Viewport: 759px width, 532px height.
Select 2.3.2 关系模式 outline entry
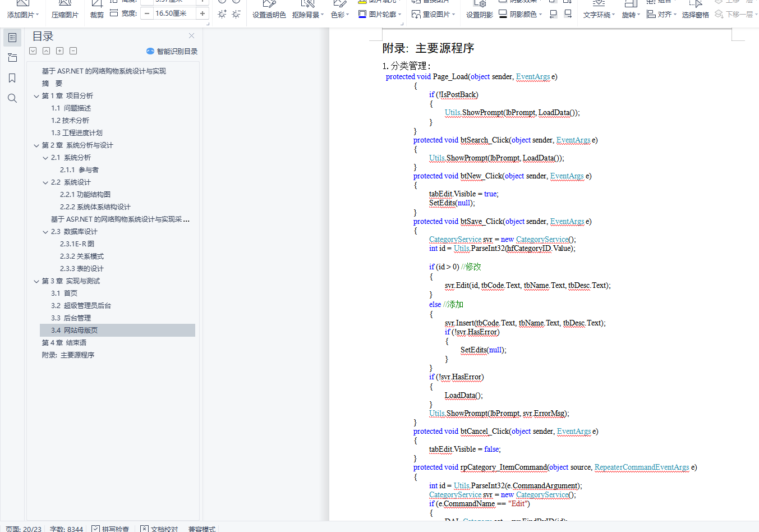pos(82,256)
